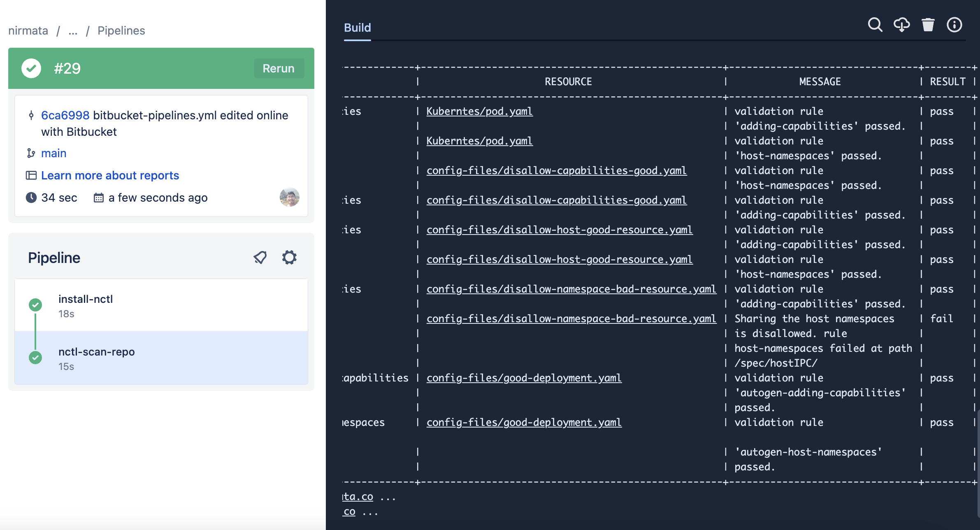Select the install-nctl pipeline step

161,305
